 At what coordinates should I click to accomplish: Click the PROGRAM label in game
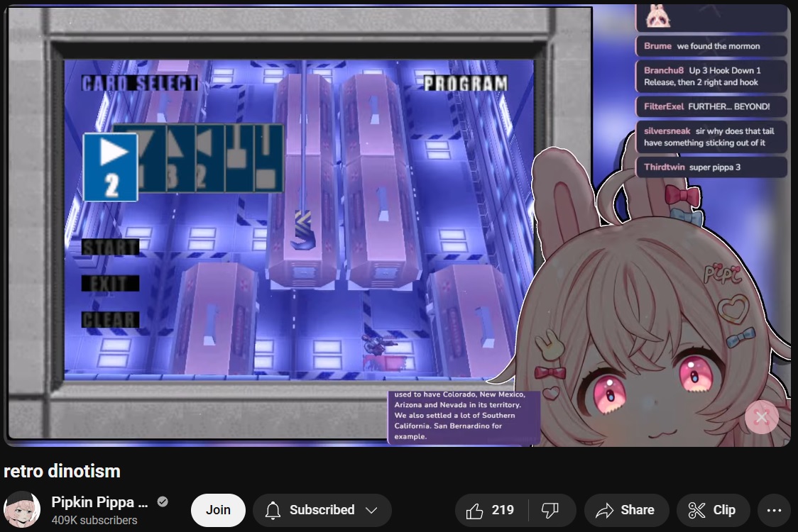466,84
